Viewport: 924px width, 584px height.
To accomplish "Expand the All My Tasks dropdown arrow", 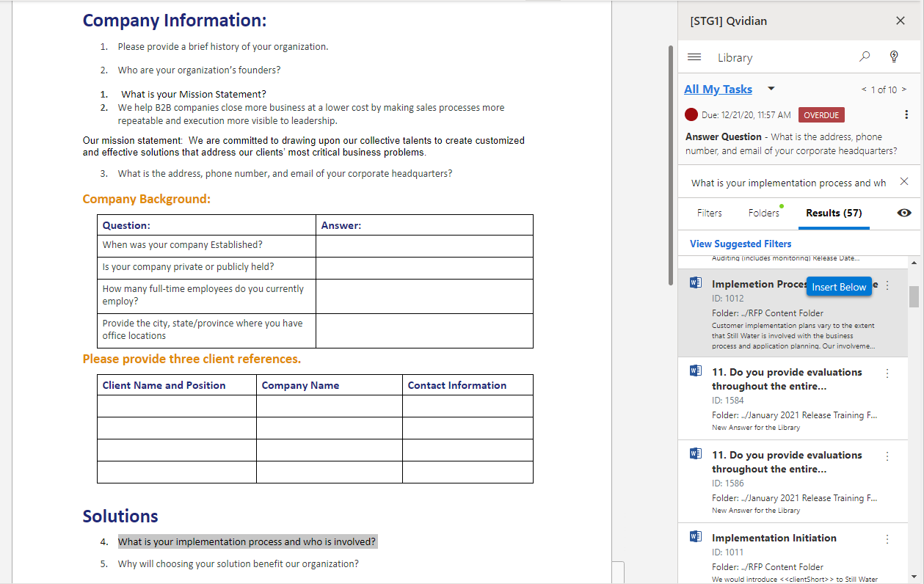I will click(x=771, y=89).
